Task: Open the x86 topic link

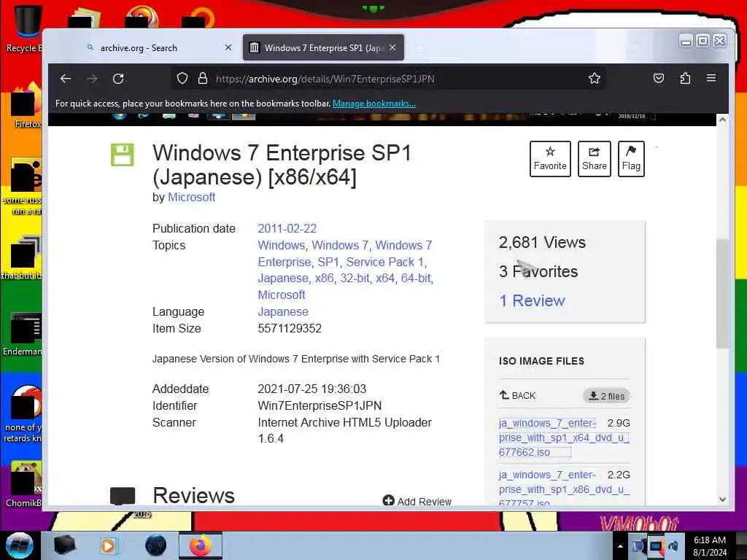Action: pos(324,278)
